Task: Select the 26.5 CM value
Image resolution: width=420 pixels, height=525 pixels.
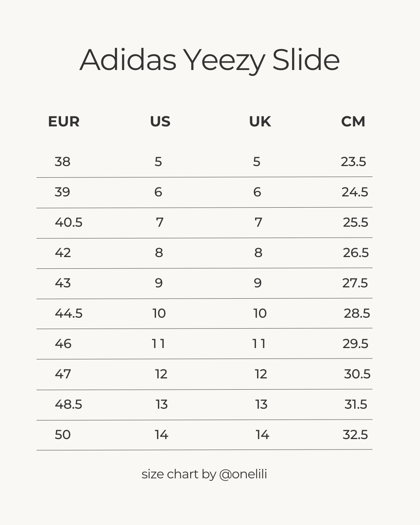Action: point(355,252)
